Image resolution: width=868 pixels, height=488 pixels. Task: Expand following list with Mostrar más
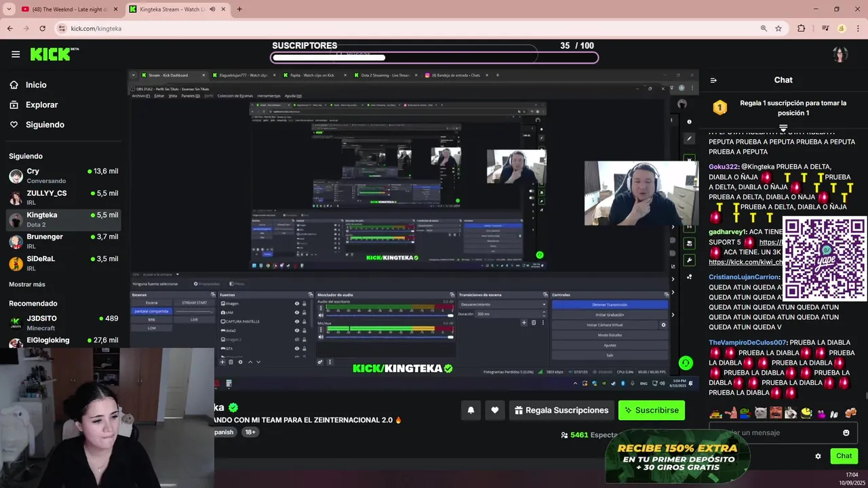tap(27, 284)
